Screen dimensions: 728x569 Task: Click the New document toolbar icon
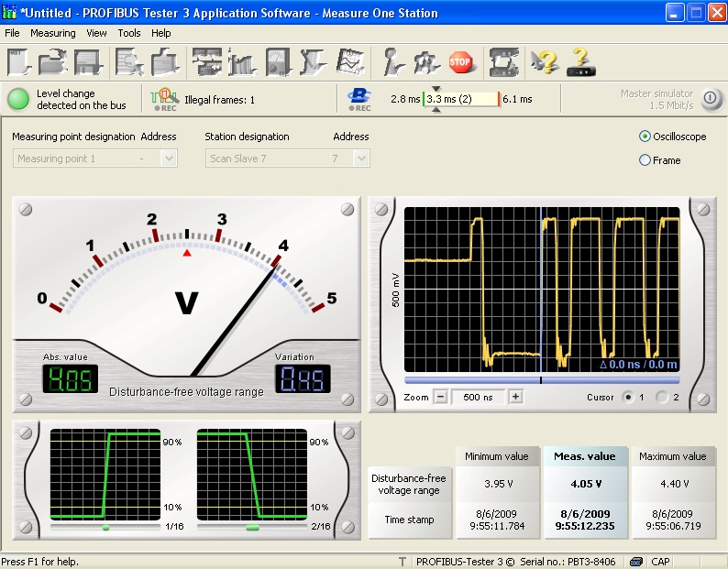[x=19, y=62]
